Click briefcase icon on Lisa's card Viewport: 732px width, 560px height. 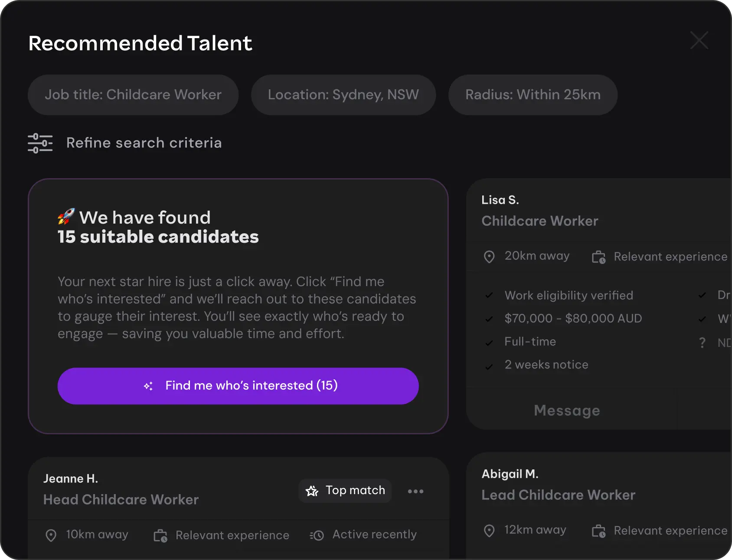598,257
